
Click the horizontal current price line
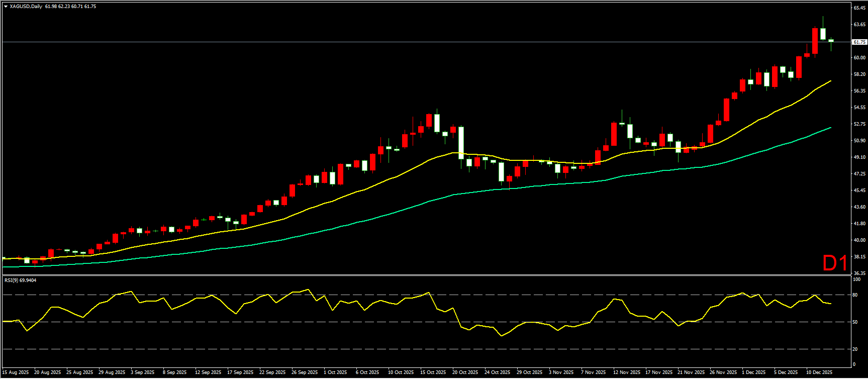[x=402, y=42]
